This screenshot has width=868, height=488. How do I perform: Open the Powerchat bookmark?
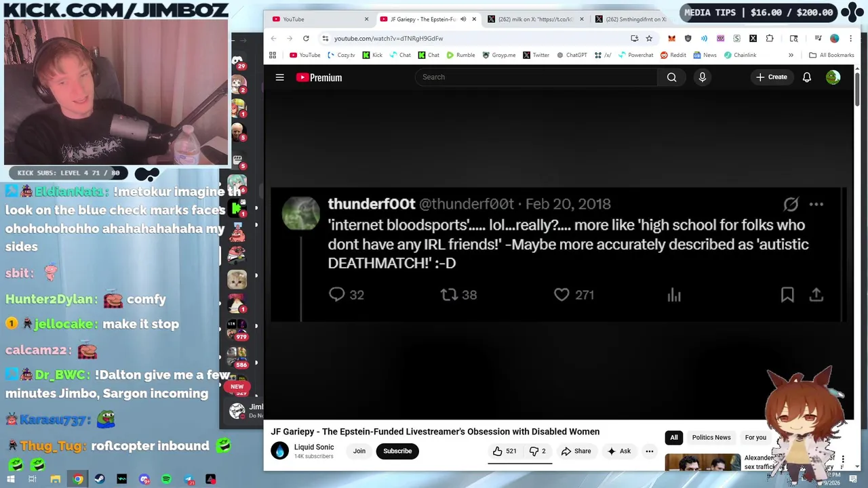[635, 55]
